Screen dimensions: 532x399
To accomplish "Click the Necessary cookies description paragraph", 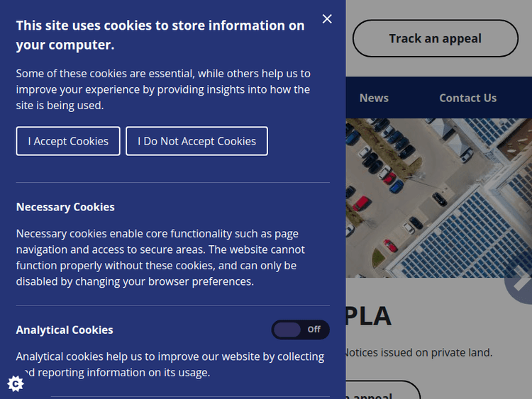I will pos(160,257).
